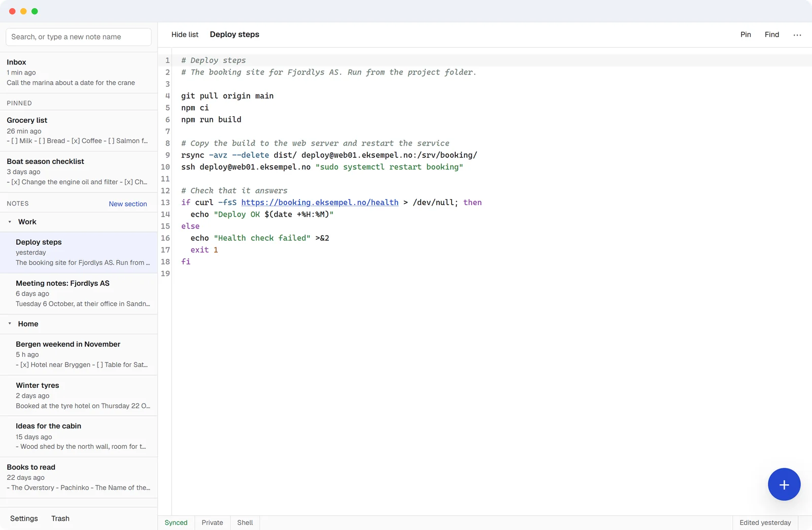
Task: Click the Private status bar item
Action: [212, 523]
